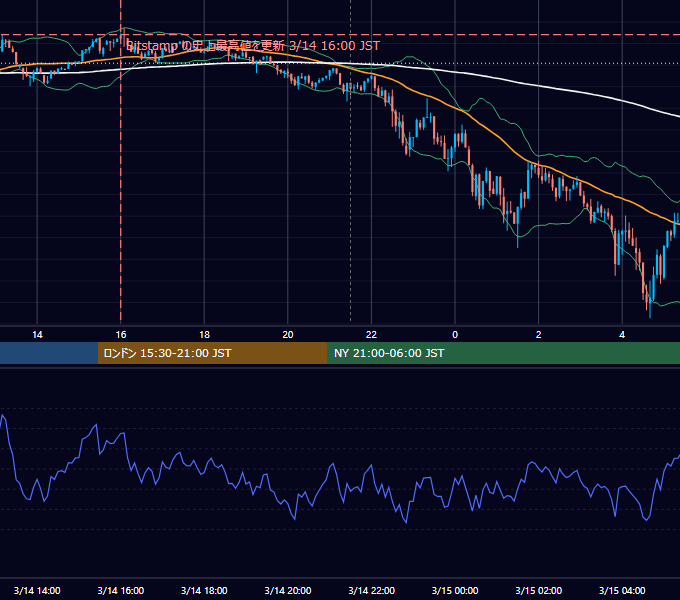Click the 3/14 16:00 label on bottom axis
This screenshot has width=680, height=600.
121,590
